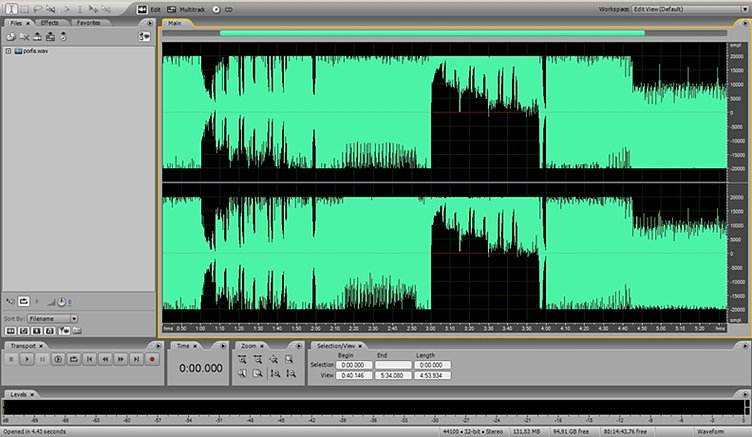
Task: Click the Zoom Out Full Both Axes icon
Action: 275,358
